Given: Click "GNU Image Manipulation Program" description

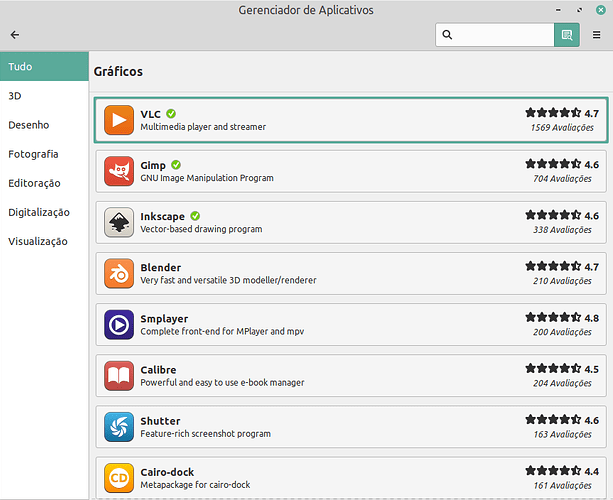Looking at the screenshot, I should coord(207,178).
